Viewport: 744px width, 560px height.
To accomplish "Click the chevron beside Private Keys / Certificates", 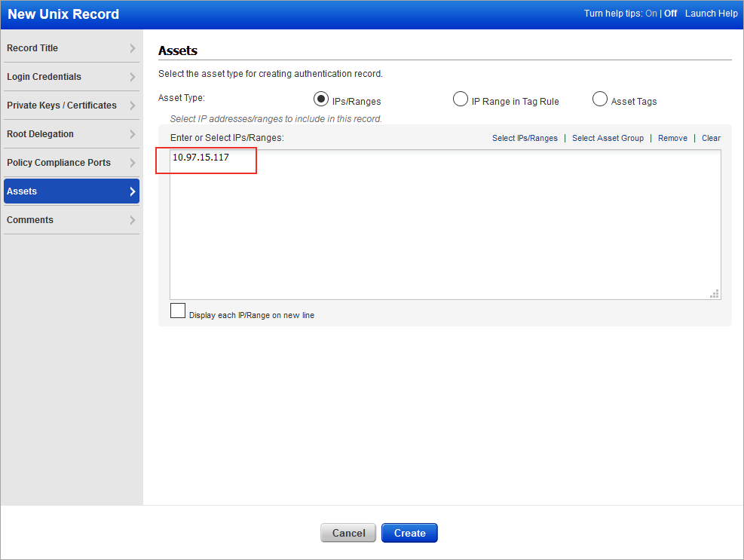I will tap(133, 106).
